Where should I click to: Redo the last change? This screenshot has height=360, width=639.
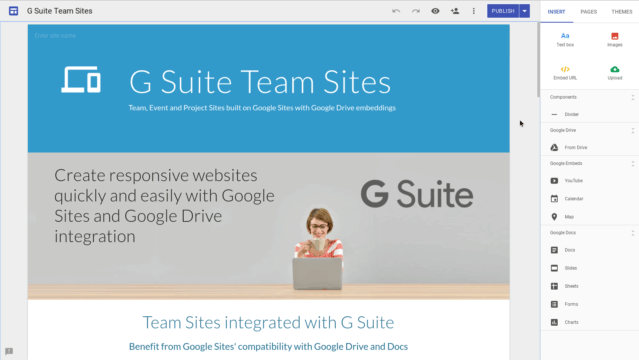(416, 11)
